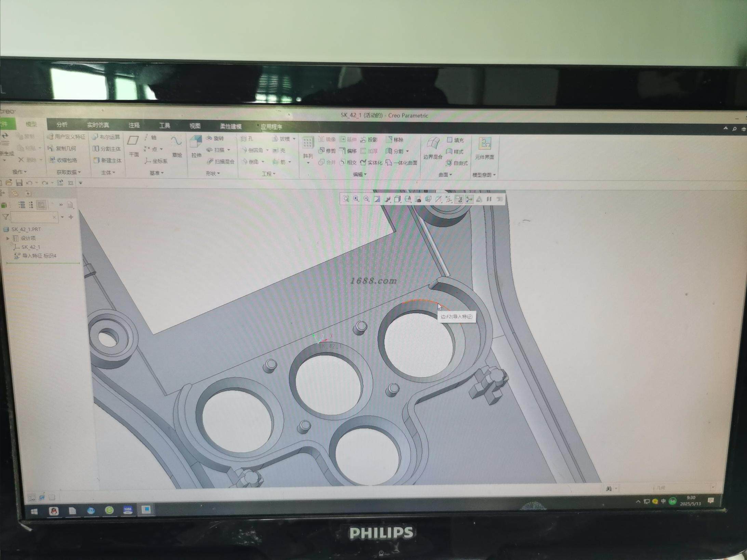Screen dimensions: 747x560
Task: Open the 柔性建模 ribbon tab
Action: 231,126
